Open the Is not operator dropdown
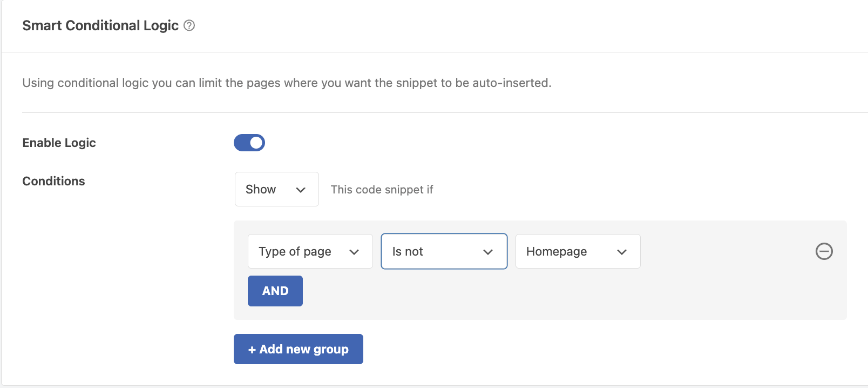868x388 pixels. pos(444,251)
